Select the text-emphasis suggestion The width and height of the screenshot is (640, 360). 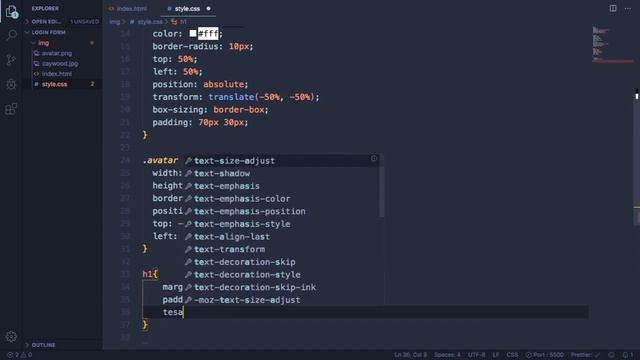(x=282, y=186)
